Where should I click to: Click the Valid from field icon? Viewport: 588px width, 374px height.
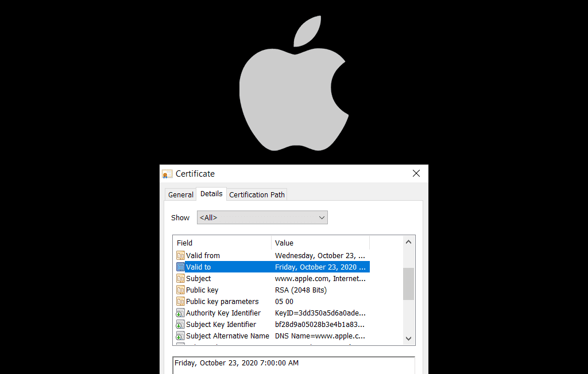(x=180, y=256)
